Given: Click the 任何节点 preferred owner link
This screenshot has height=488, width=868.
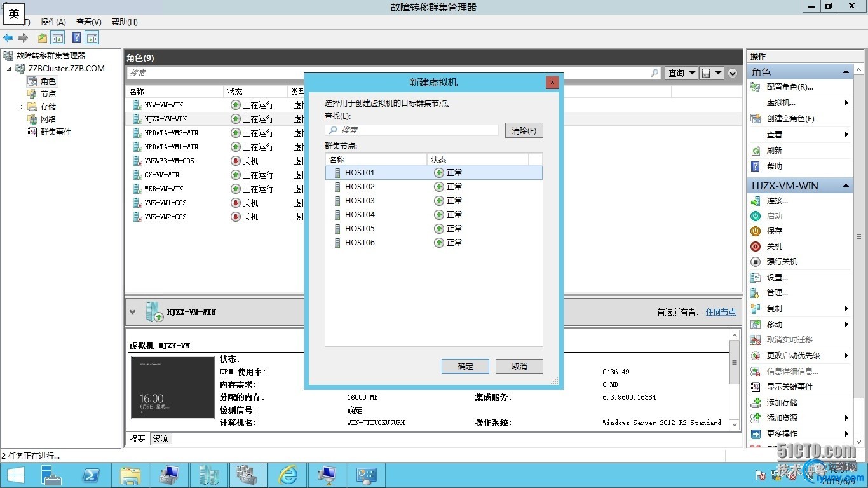Looking at the screenshot, I should [721, 312].
